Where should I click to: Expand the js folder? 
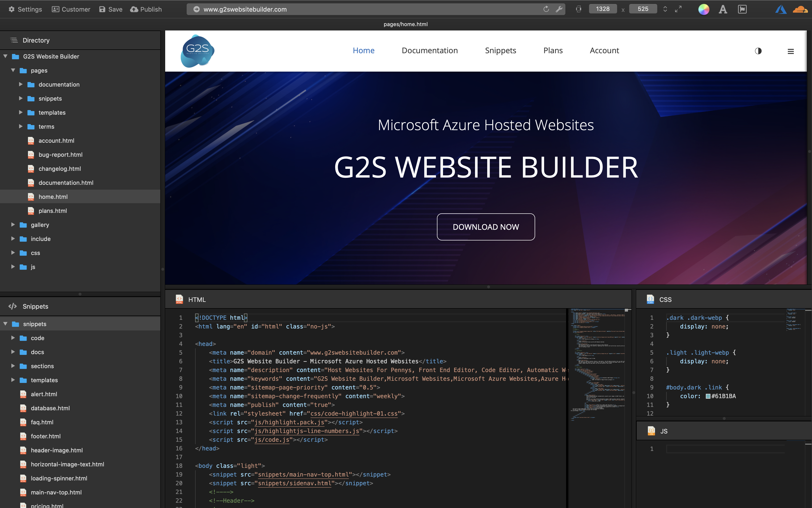tap(13, 267)
